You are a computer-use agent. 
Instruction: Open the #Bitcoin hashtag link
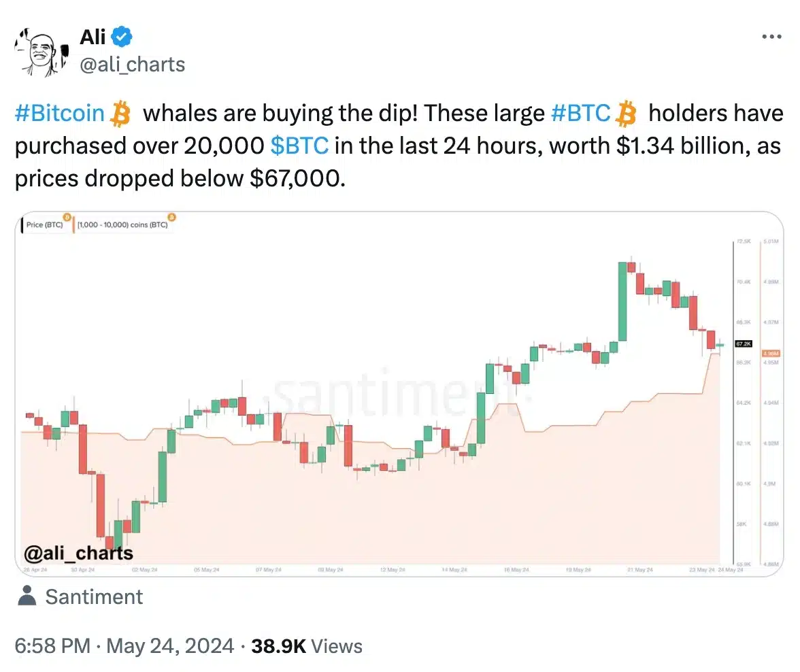[x=60, y=114]
